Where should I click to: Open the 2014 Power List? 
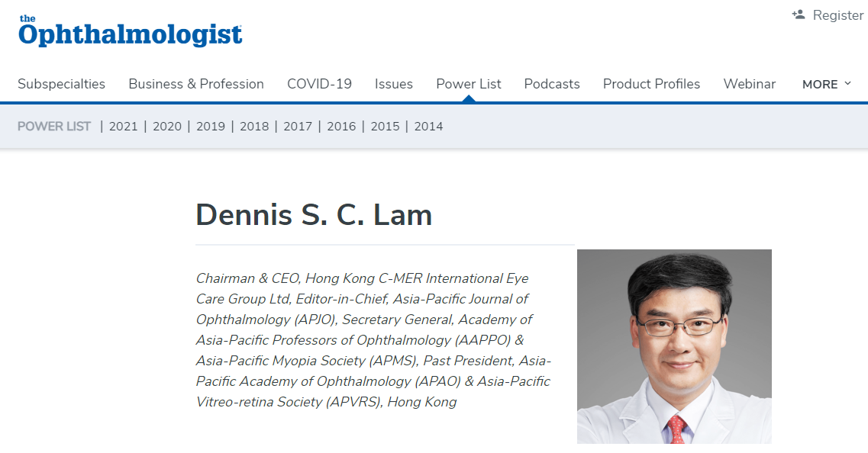click(x=428, y=127)
